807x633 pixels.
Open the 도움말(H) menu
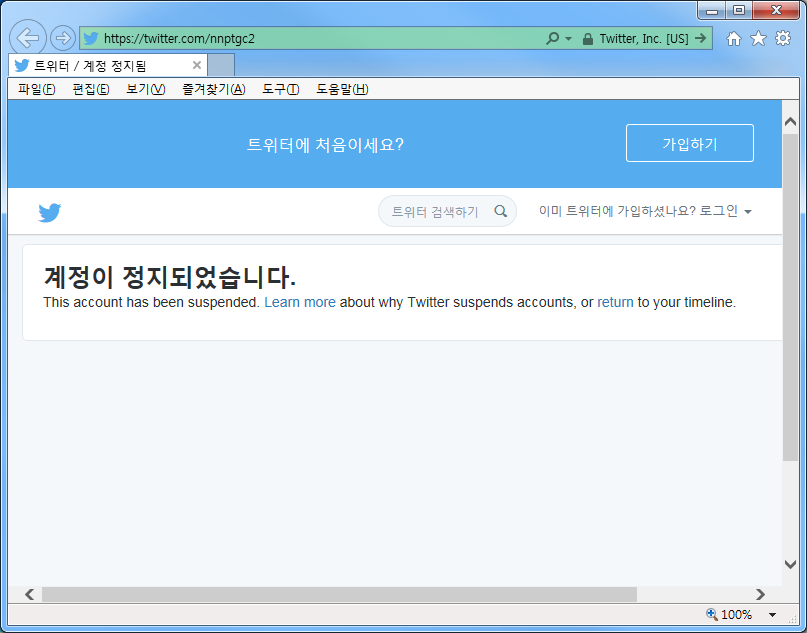(342, 89)
